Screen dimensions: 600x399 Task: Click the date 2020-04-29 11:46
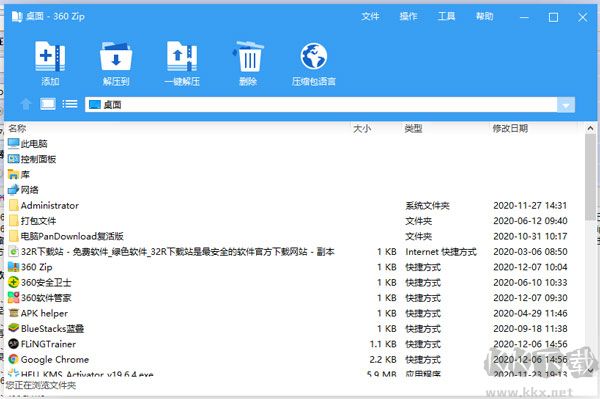(x=530, y=313)
